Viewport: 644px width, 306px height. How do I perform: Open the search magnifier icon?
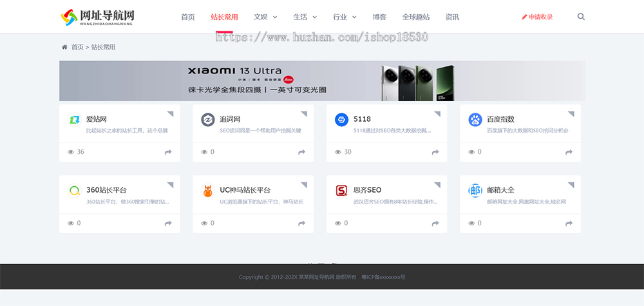point(581,17)
